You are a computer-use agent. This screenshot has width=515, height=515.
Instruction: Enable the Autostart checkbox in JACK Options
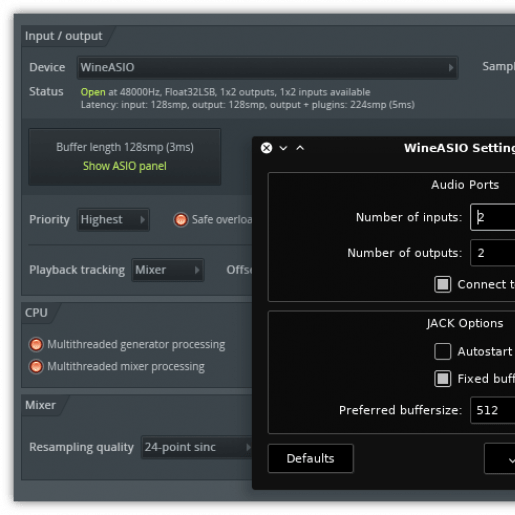pos(443,351)
